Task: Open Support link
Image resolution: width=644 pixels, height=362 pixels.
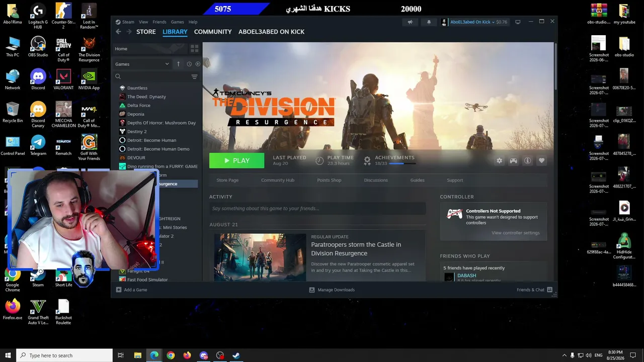Action: (x=455, y=180)
